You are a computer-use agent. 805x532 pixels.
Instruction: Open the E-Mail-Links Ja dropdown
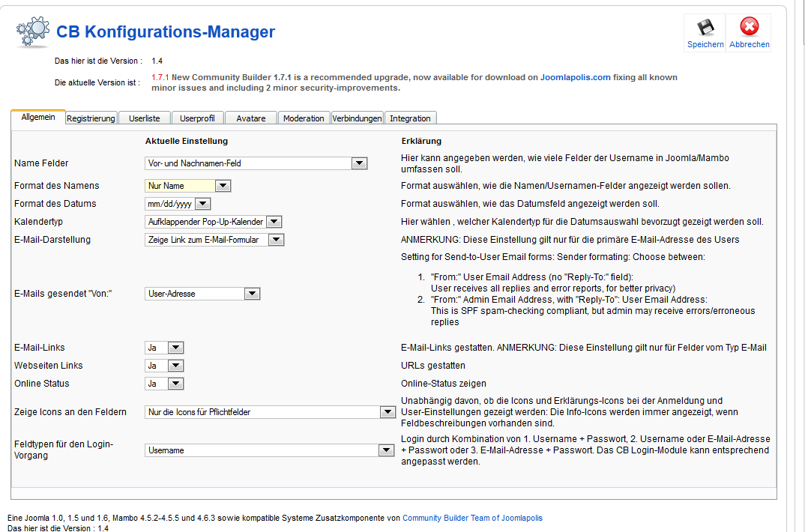click(164, 348)
